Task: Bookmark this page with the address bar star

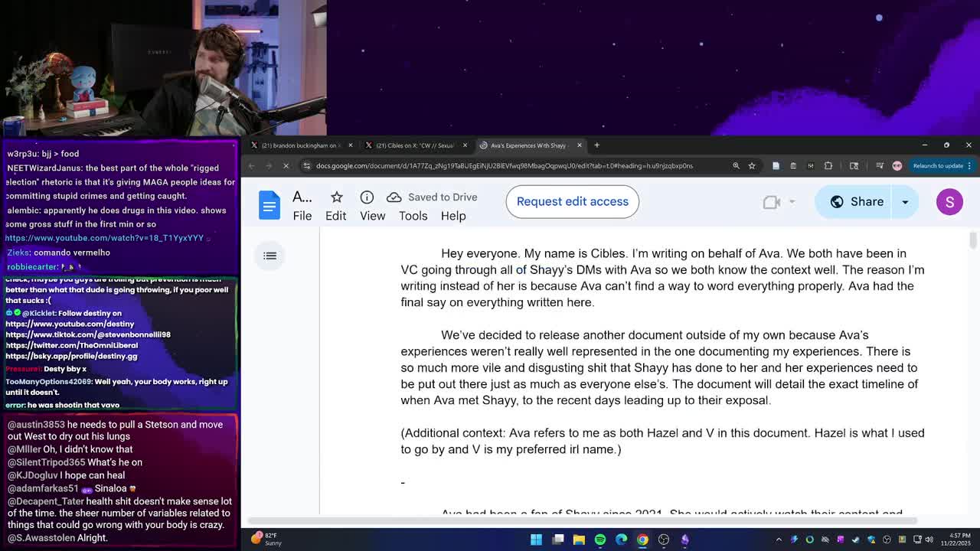Action: point(752,166)
